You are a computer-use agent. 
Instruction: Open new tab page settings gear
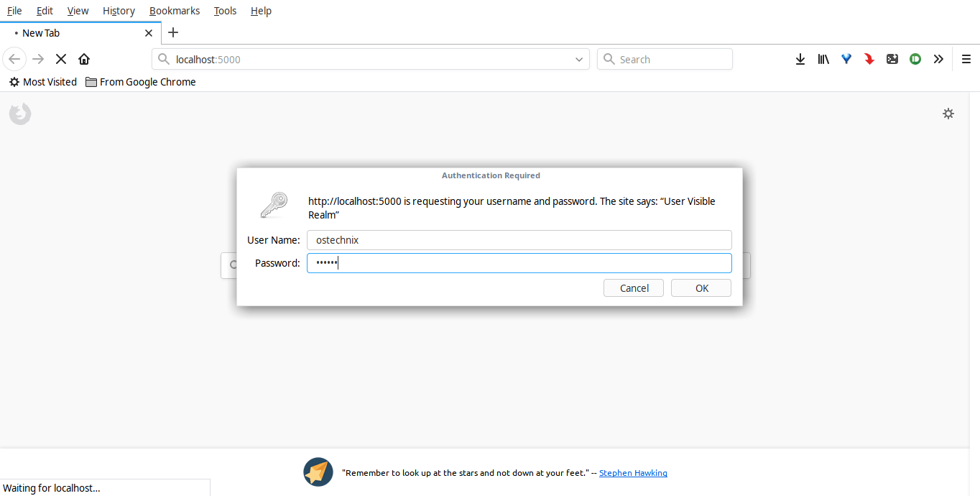coord(948,114)
